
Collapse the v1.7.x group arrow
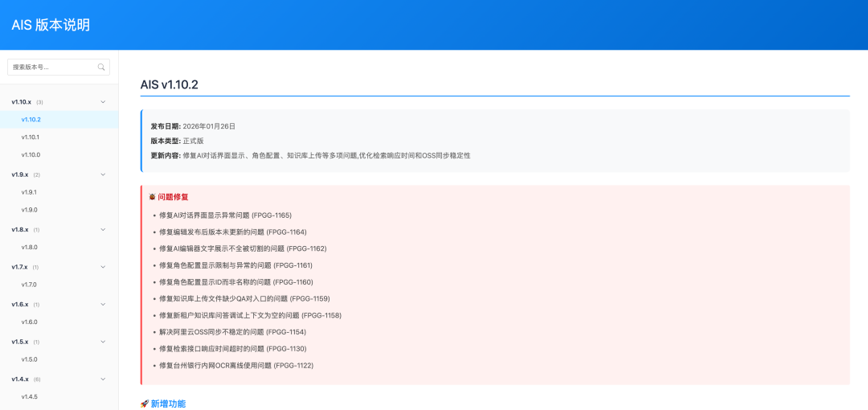click(102, 267)
